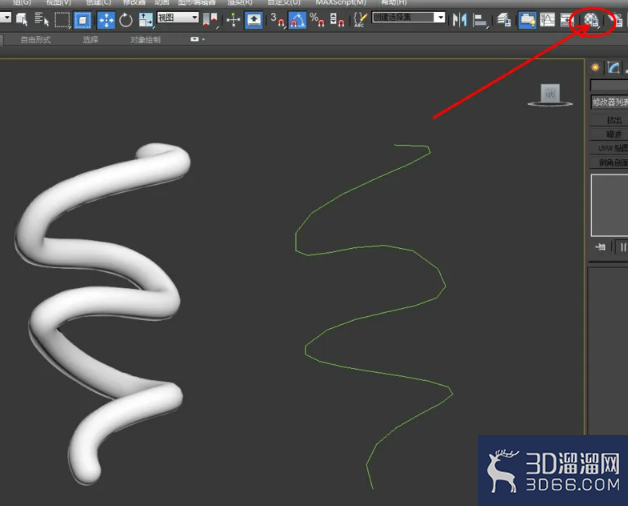Click the Align tool icon
This screenshot has height=506, width=628.
[479, 20]
